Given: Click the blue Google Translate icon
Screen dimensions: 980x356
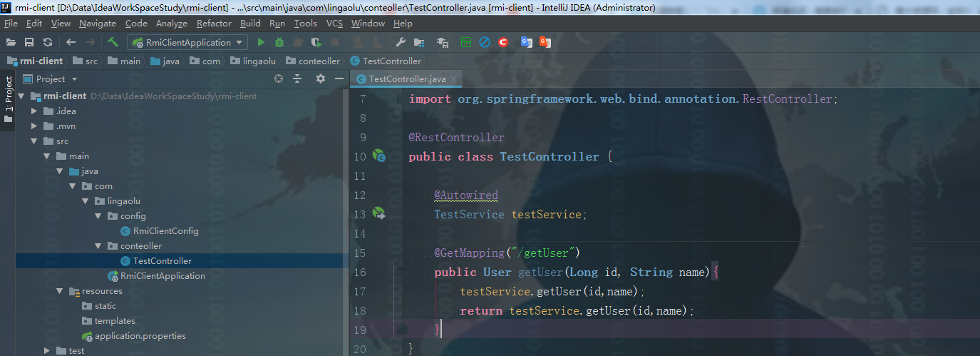Looking at the screenshot, I should point(527,43).
